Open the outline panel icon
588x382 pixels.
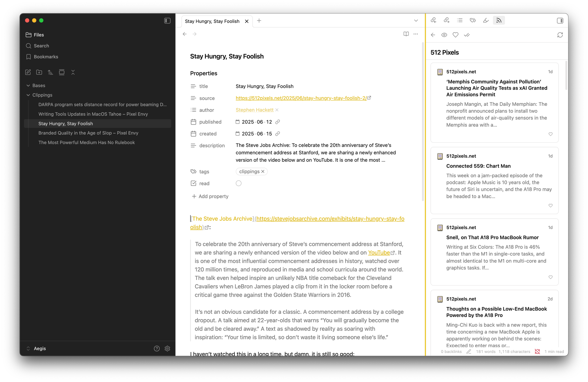click(460, 20)
